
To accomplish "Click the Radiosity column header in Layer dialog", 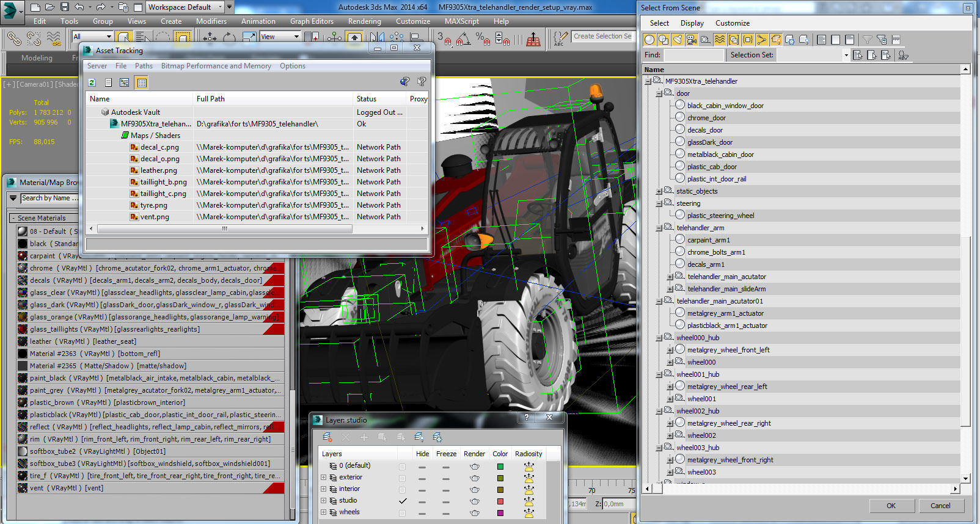I will click(x=528, y=454).
